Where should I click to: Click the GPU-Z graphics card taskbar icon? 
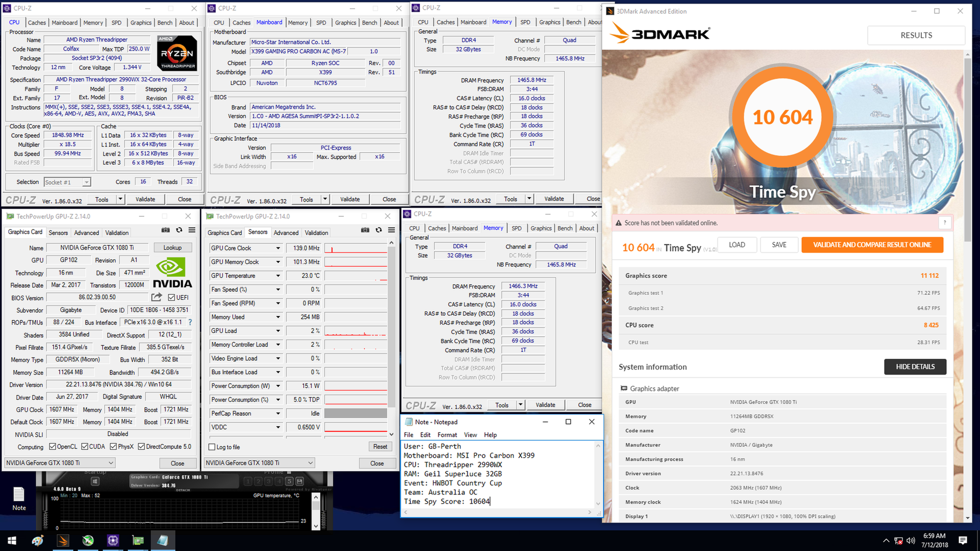138,540
